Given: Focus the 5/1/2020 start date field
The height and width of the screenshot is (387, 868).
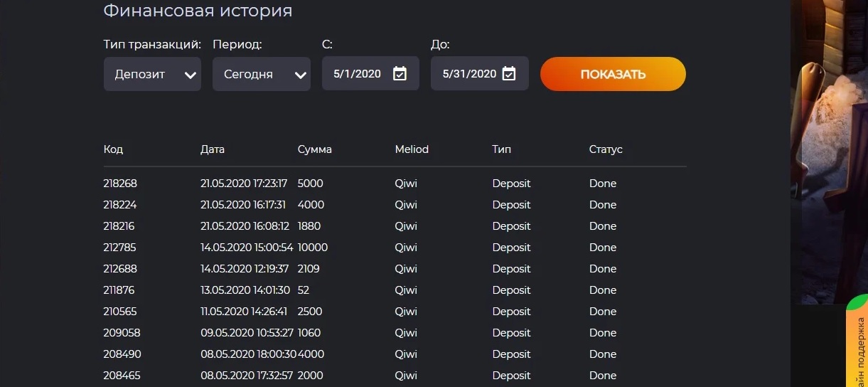Looking at the screenshot, I should click(370, 73).
